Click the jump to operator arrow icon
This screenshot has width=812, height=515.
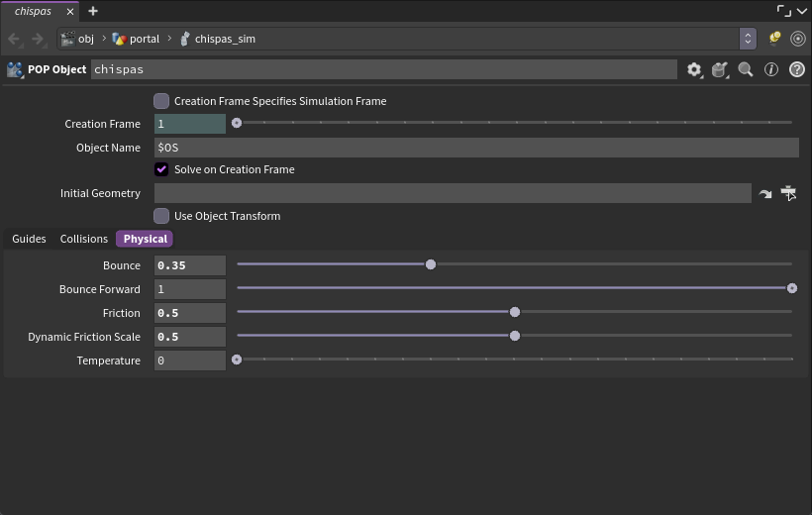click(764, 194)
